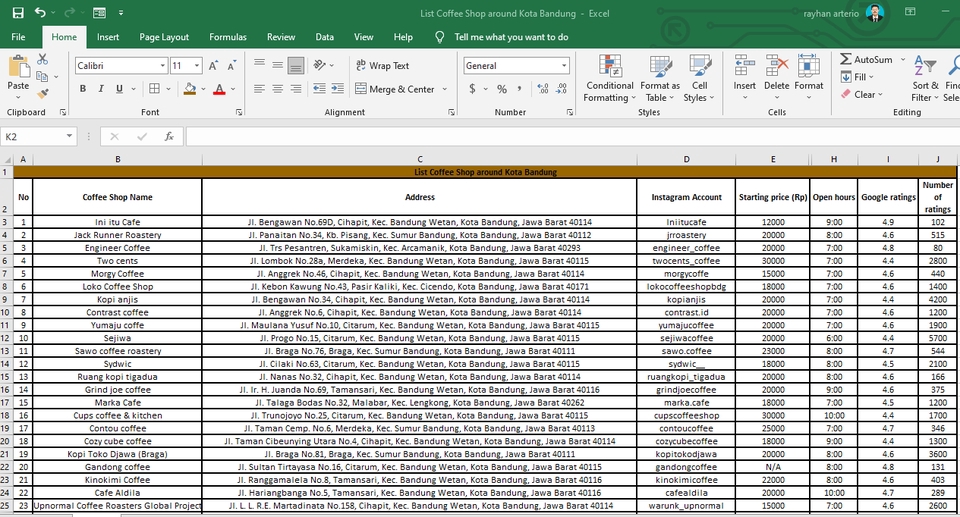The width and height of the screenshot is (960, 517).
Task: Click Decrease Decimal icon
Action: coord(561,89)
